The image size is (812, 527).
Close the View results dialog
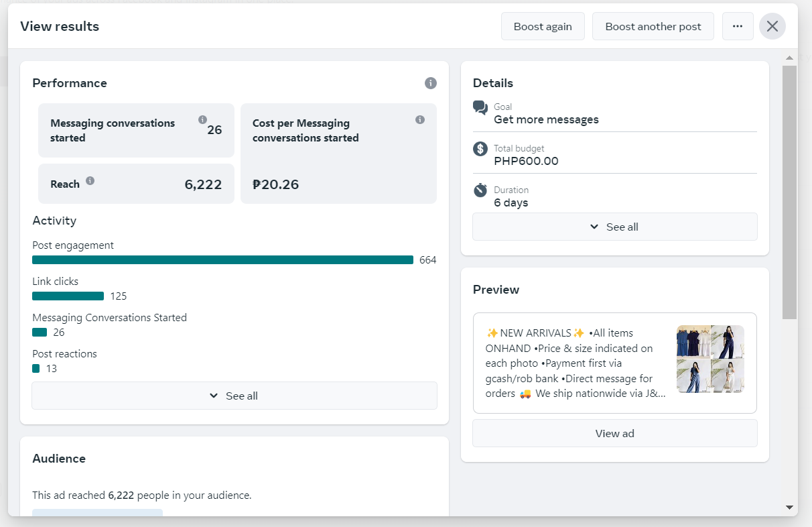(772, 27)
